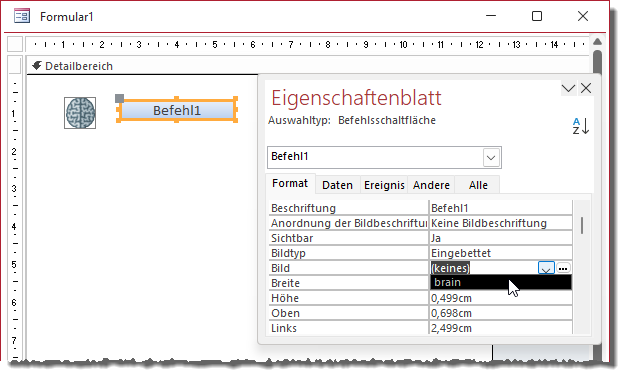Click the gray move handle of Befehl1
This screenshot has height=380, width=625.
tap(119, 98)
